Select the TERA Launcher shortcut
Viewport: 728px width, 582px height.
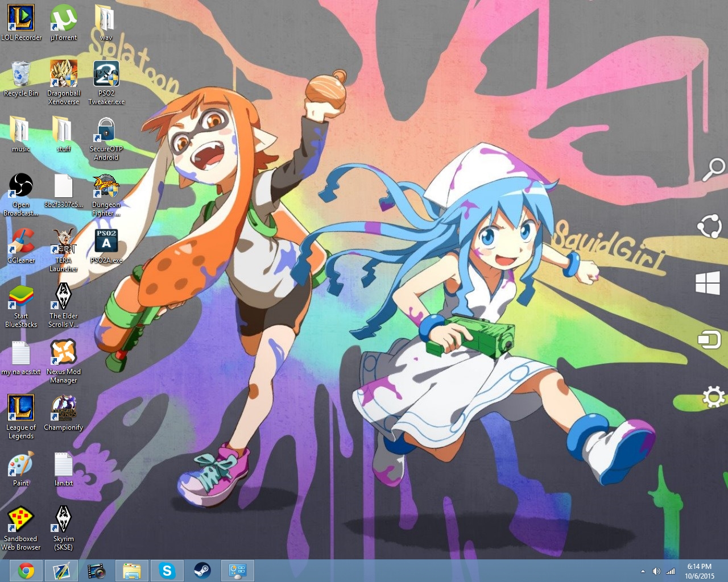click(64, 250)
